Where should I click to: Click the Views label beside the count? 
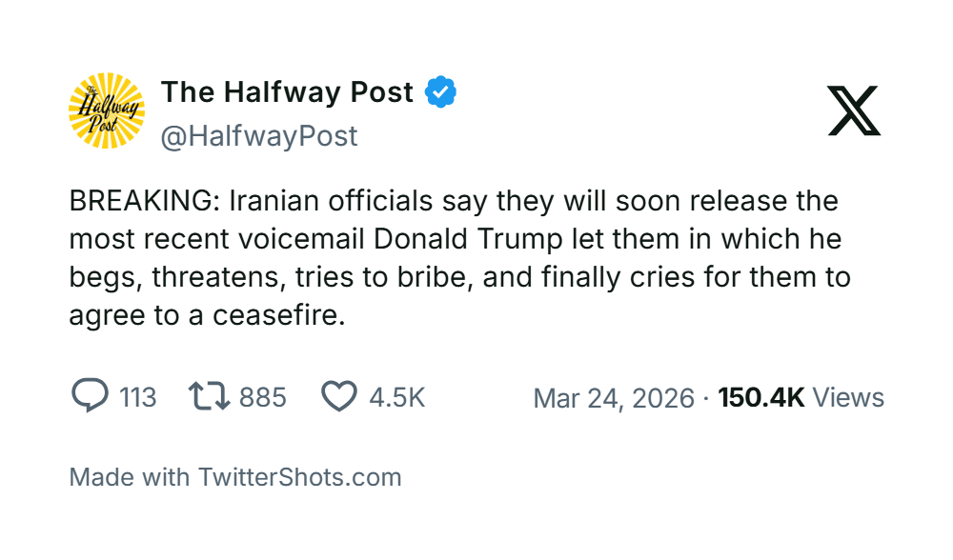click(848, 397)
